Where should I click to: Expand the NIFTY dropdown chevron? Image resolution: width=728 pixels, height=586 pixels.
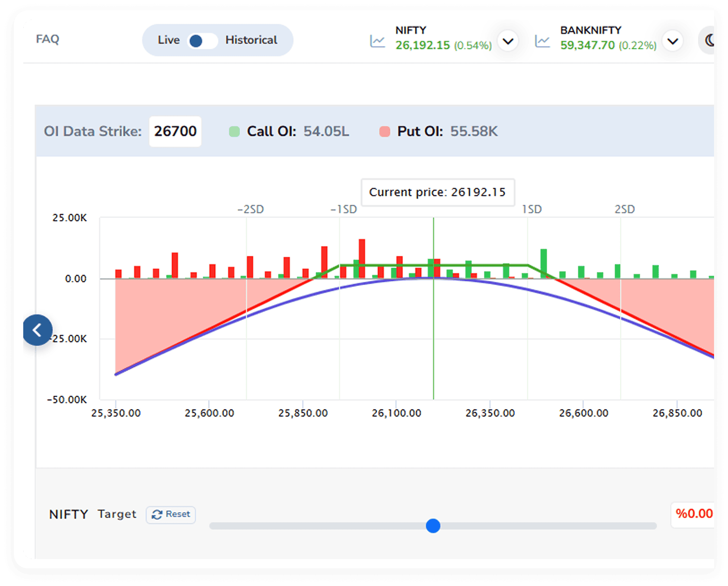tap(508, 41)
